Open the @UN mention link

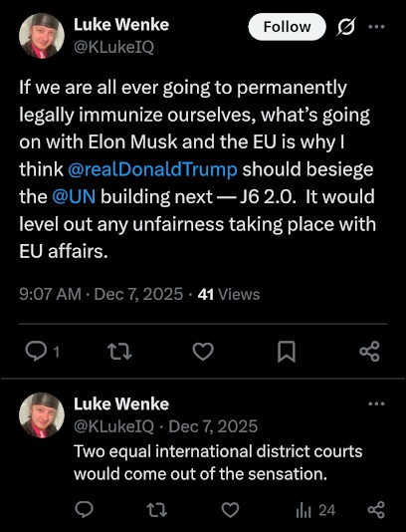pos(74,197)
